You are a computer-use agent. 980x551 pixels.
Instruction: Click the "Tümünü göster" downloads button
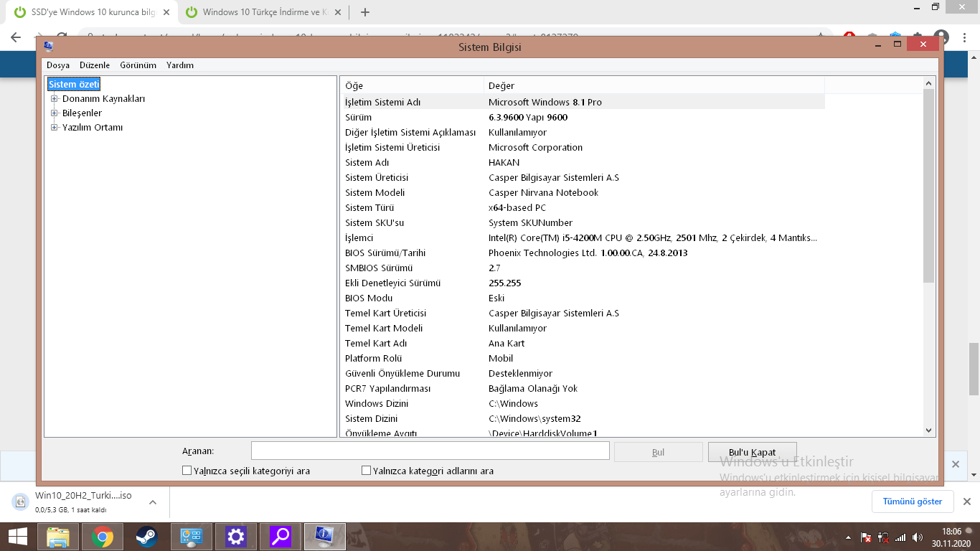pos(913,501)
